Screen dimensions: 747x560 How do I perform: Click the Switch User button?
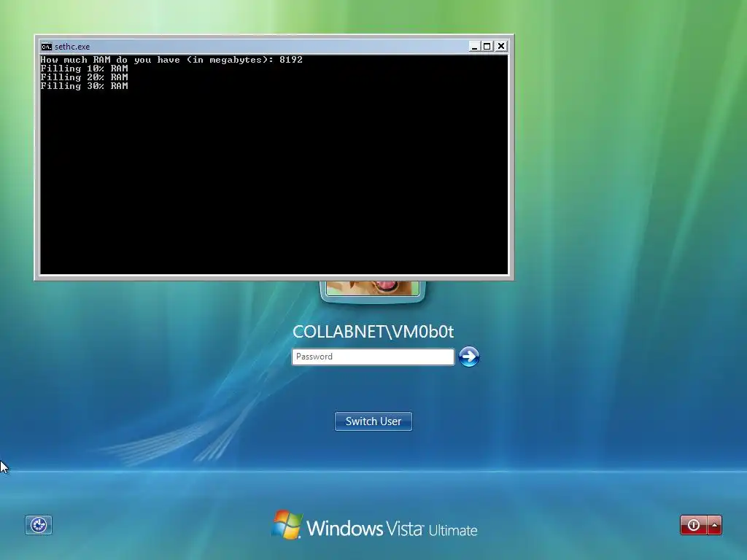click(373, 421)
